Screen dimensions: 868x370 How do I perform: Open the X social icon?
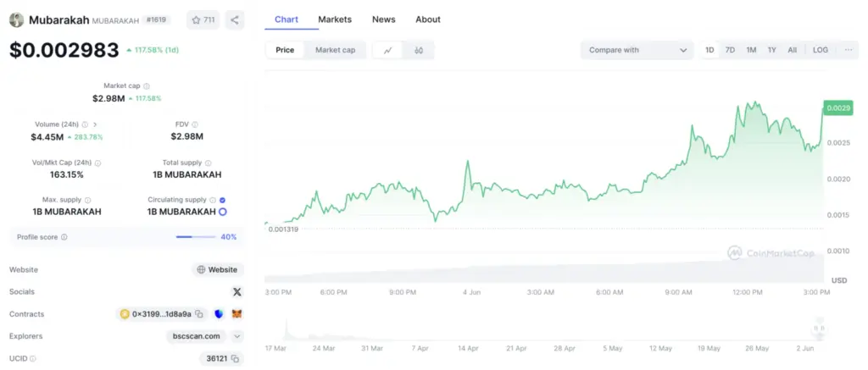(237, 291)
